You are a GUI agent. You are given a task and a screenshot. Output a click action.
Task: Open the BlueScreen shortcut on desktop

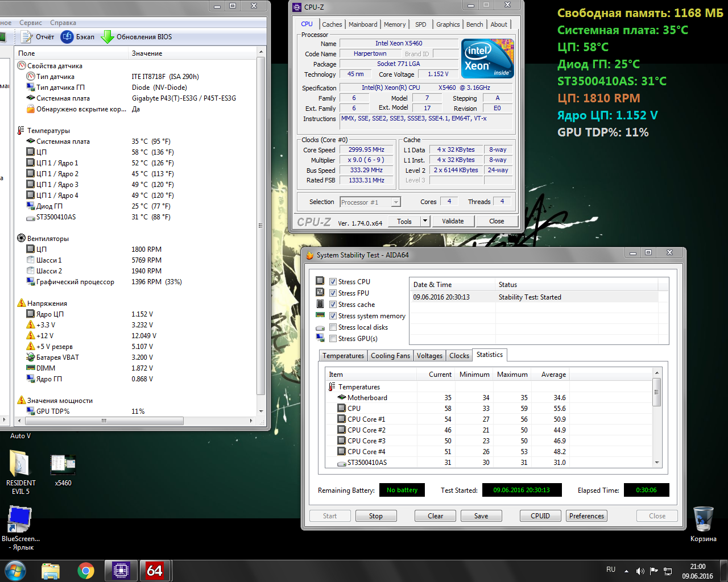pos(20,529)
